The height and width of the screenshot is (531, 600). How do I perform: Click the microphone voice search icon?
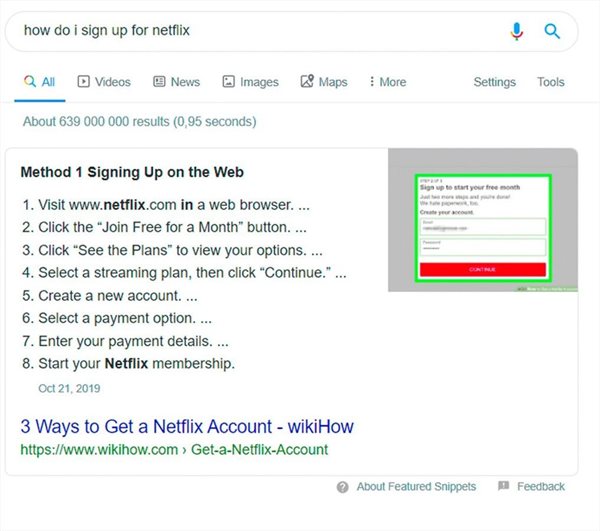517,31
